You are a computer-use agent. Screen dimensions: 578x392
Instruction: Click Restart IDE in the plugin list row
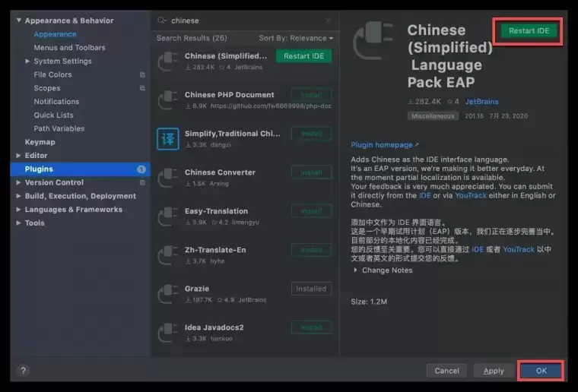(303, 56)
